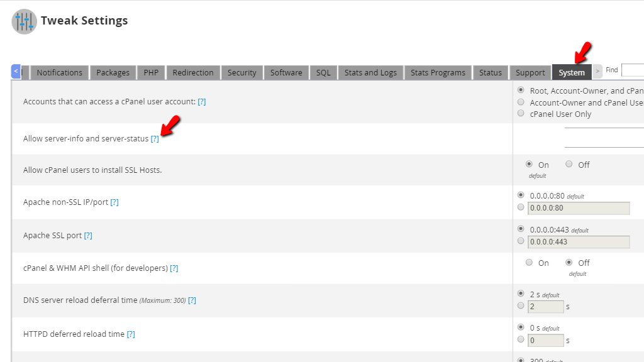The image size is (644, 362).
Task: Switch to the SQL tab
Action: [x=323, y=73]
